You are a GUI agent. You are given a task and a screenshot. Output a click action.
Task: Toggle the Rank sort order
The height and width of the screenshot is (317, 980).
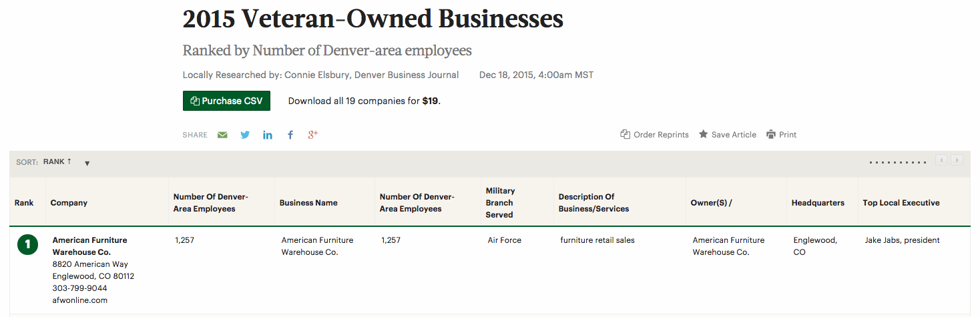pos(57,162)
